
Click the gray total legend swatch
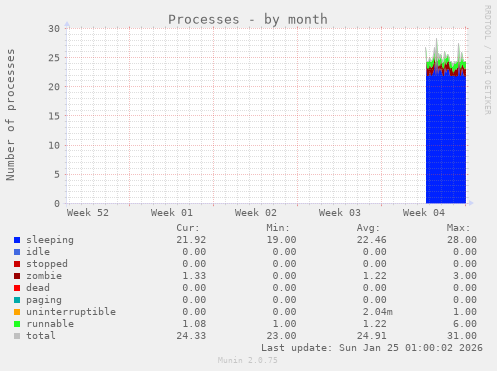pos(17,336)
